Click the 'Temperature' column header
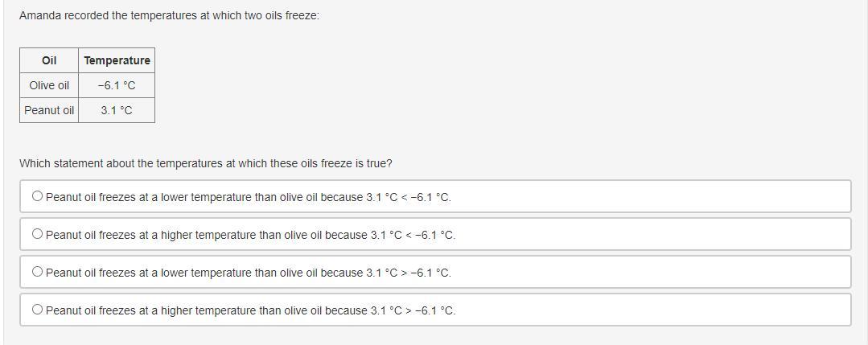 pos(117,60)
